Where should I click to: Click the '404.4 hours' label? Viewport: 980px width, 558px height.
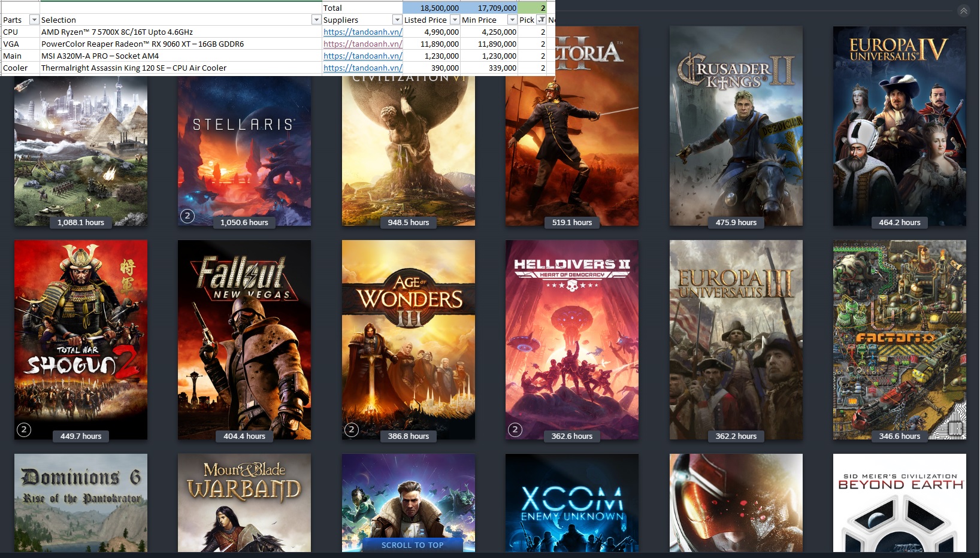click(x=244, y=436)
